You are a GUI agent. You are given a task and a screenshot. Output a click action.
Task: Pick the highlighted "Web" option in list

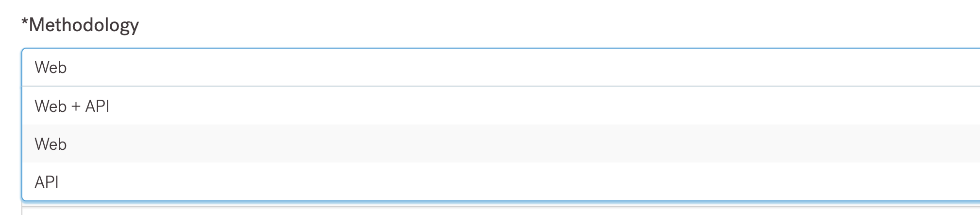pyautogui.click(x=501, y=143)
